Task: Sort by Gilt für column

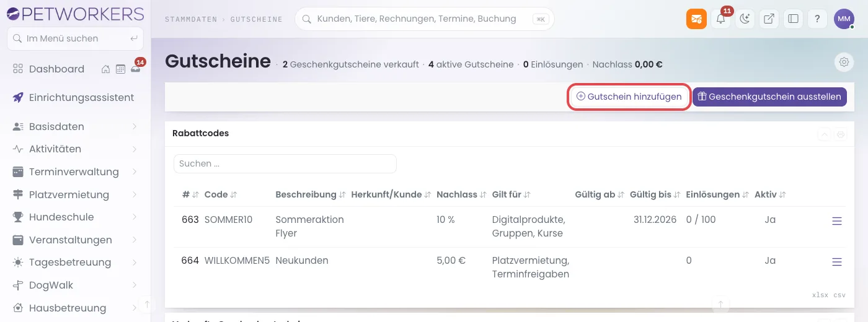Action: pos(511,194)
